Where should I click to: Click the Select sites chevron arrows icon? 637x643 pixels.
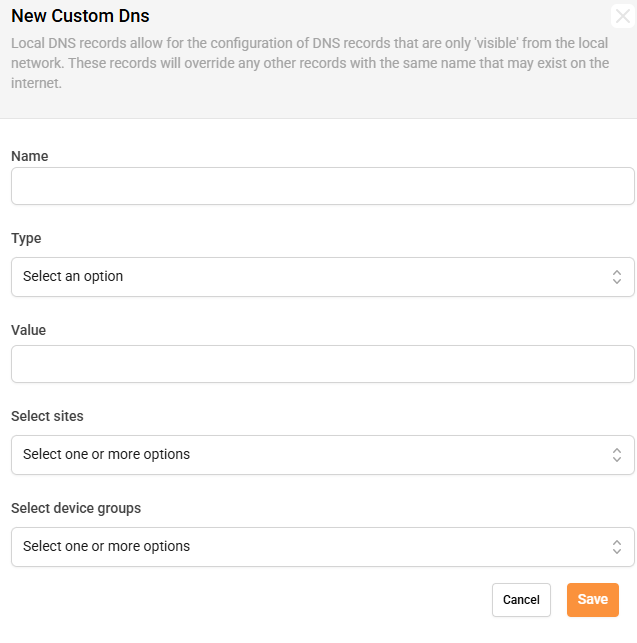point(617,455)
